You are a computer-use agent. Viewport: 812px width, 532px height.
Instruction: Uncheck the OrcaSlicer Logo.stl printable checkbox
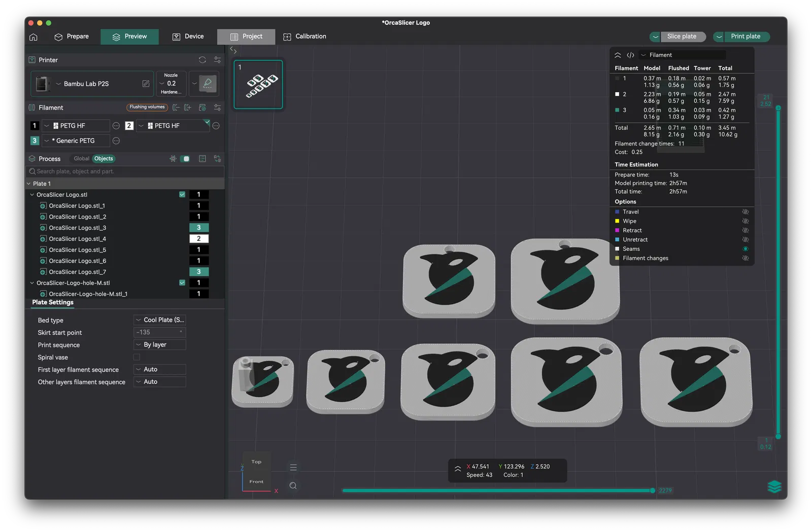182,195
